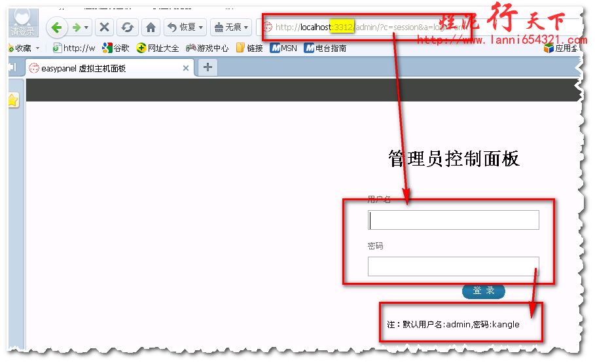The image size is (595, 364).
Task: Click the forward arrow button
Action: 77,27
